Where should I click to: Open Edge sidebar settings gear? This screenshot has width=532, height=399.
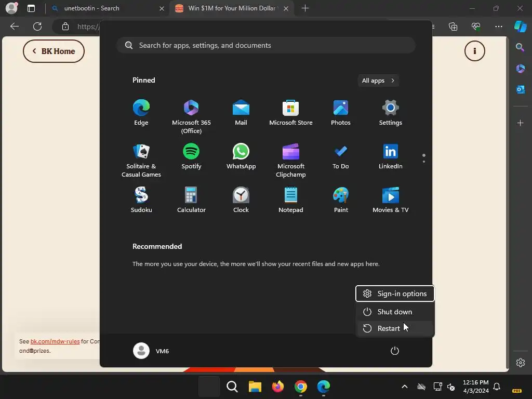point(520,363)
